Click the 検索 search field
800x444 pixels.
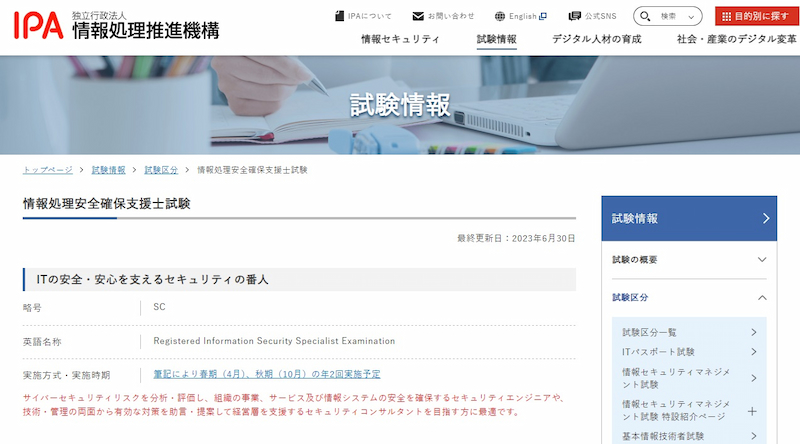click(668, 16)
